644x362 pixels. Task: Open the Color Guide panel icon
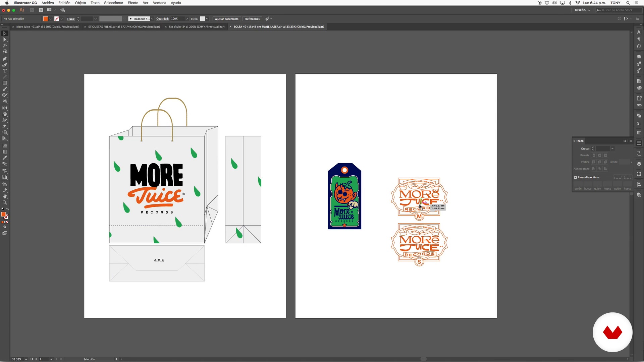639,81
